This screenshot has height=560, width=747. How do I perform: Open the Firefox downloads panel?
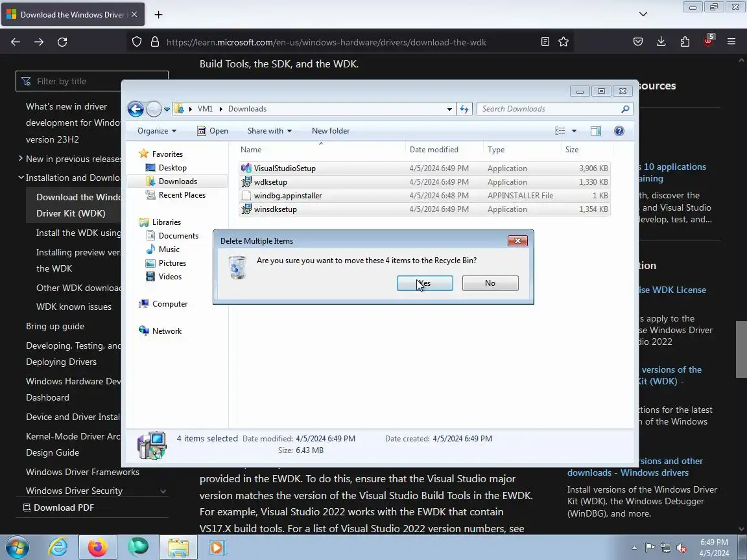coord(661,42)
